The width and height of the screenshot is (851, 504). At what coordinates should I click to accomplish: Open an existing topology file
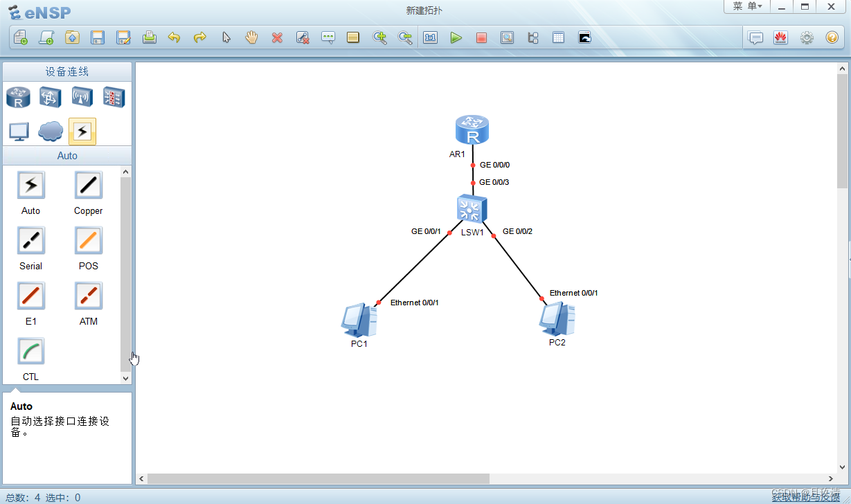pos(72,37)
